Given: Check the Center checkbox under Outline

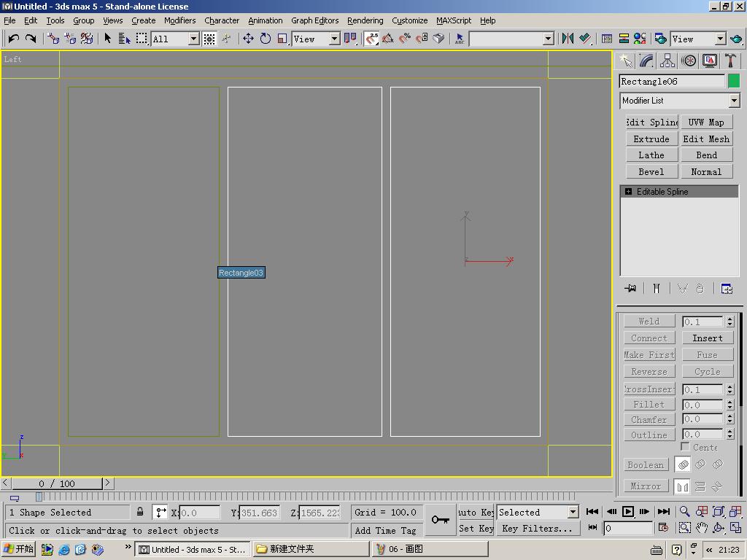Looking at the screenshot, I should pos(685,447).
